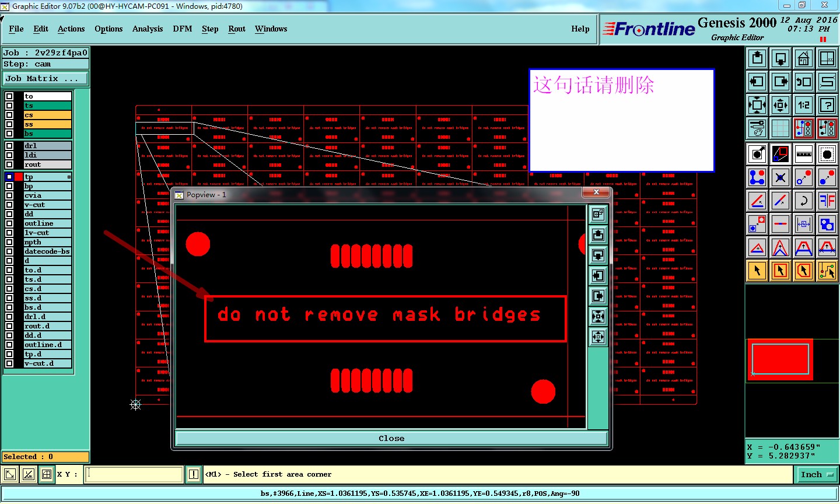Click the Popview zoom in icon

[598, 316]
